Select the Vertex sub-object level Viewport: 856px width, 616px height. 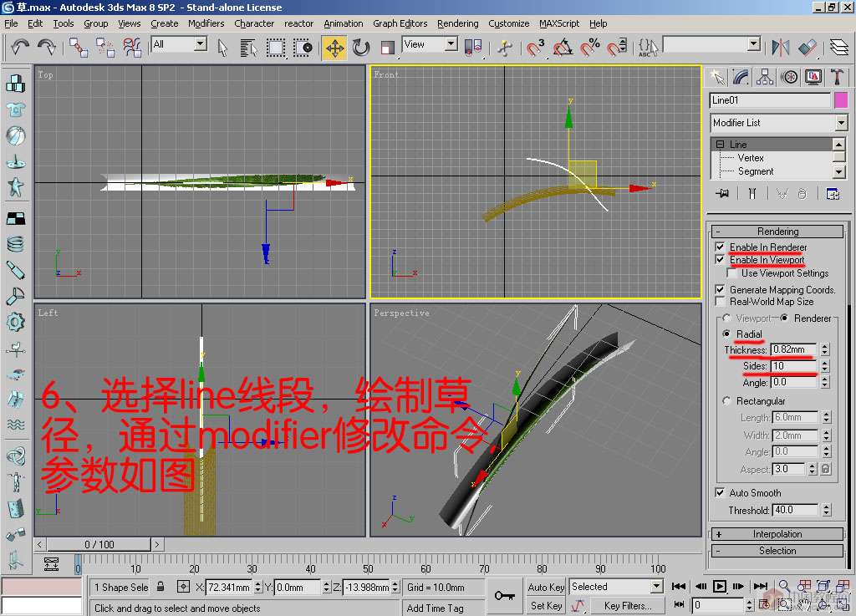751,158
